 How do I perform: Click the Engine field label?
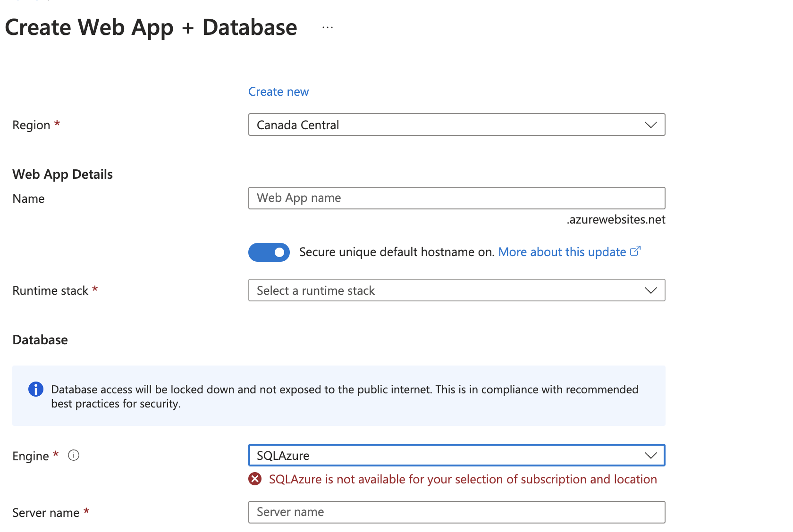[x=31, y=456]
